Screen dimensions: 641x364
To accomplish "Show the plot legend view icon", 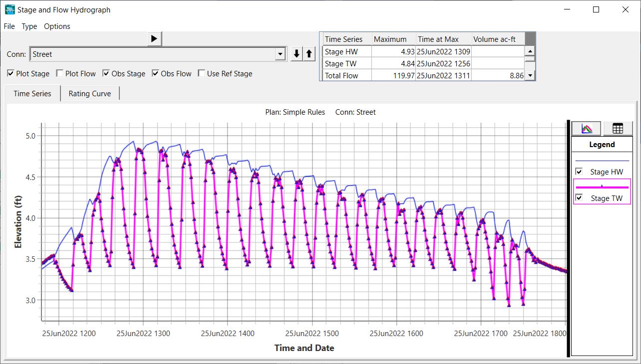I will pos(587,128).
